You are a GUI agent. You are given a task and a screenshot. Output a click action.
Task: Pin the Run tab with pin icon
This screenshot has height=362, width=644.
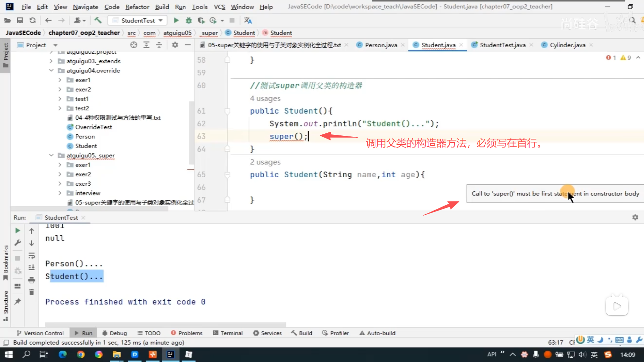coord(17,301)
